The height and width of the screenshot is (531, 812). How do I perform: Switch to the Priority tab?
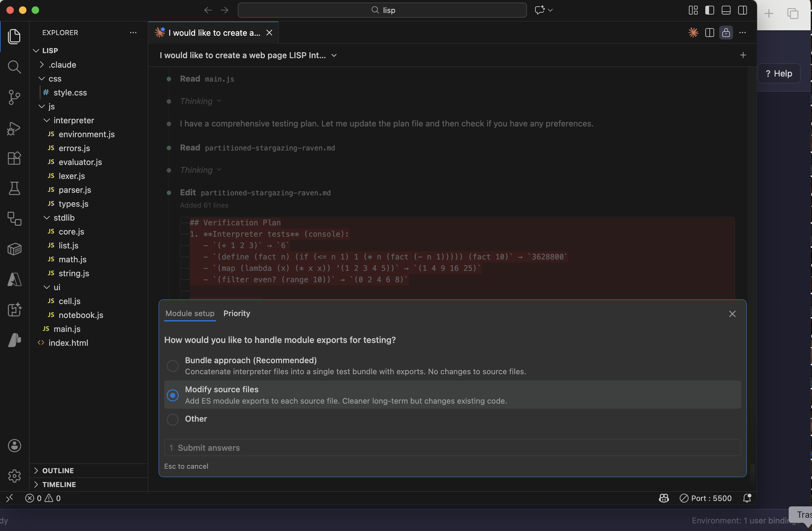(x=236, y=313)
